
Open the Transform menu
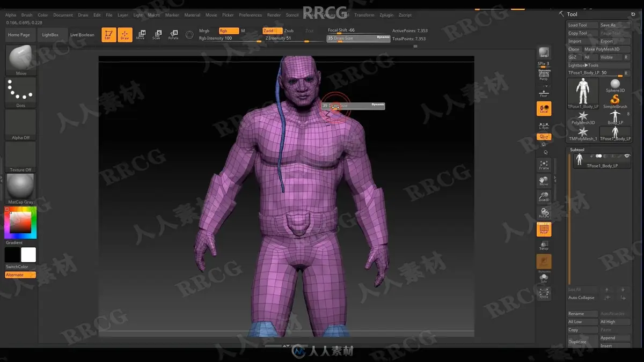[364, 15]
